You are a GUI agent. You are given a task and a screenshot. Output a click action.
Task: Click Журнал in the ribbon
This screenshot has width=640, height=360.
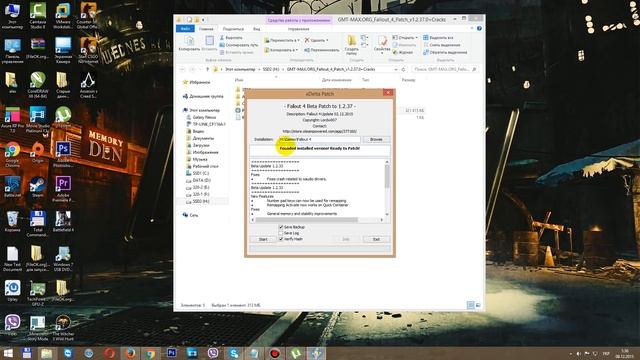point(403,52)
